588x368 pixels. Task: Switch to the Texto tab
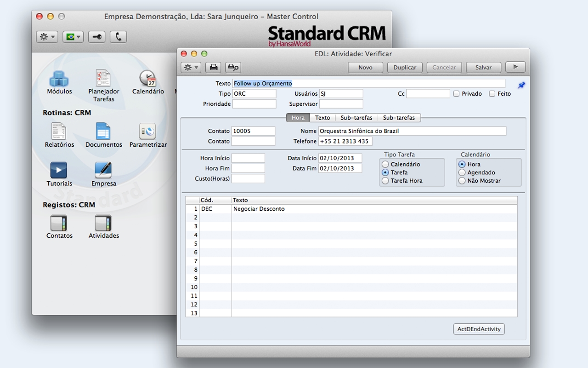(322, 118)
